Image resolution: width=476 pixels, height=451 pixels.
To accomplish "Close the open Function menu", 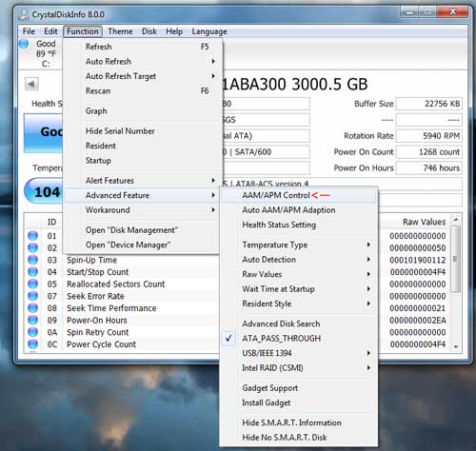I will click(83, 31).
